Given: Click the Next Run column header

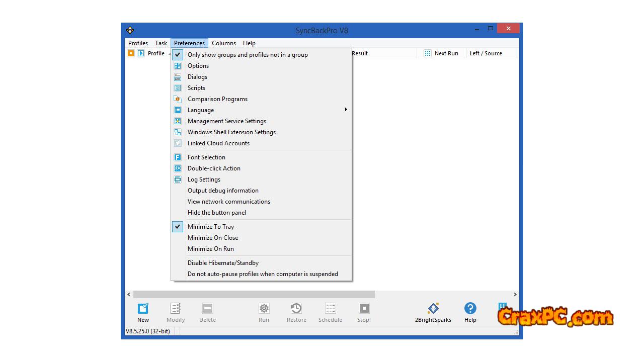Looking at the screenshot, I should [x=442, y=53].
